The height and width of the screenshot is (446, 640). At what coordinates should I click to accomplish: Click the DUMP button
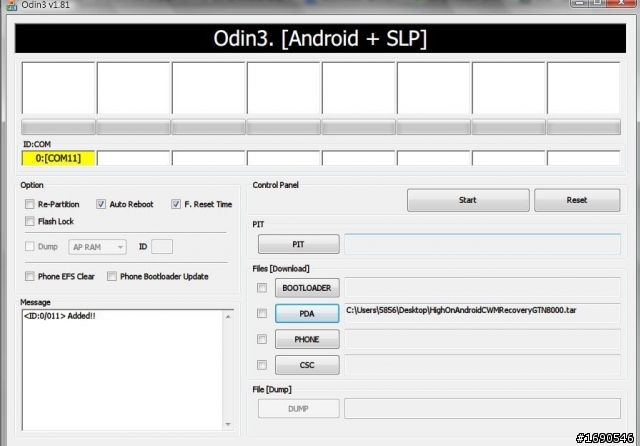(x=298, y=408)
